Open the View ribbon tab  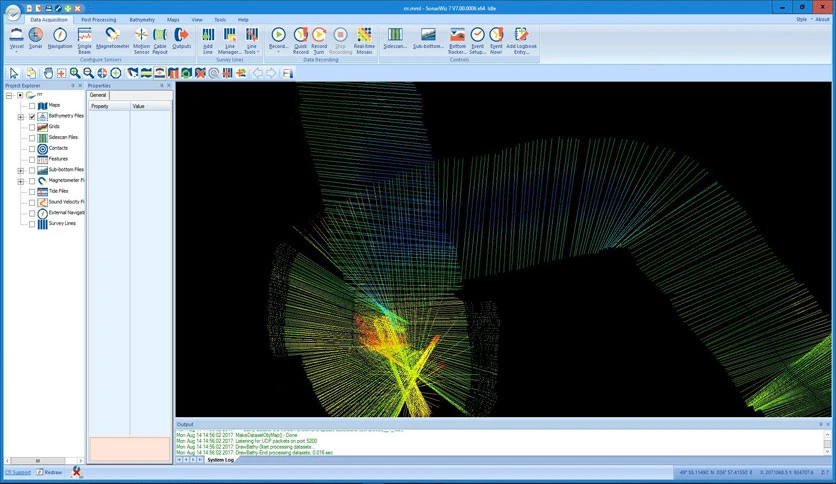[x=197, y=20]
